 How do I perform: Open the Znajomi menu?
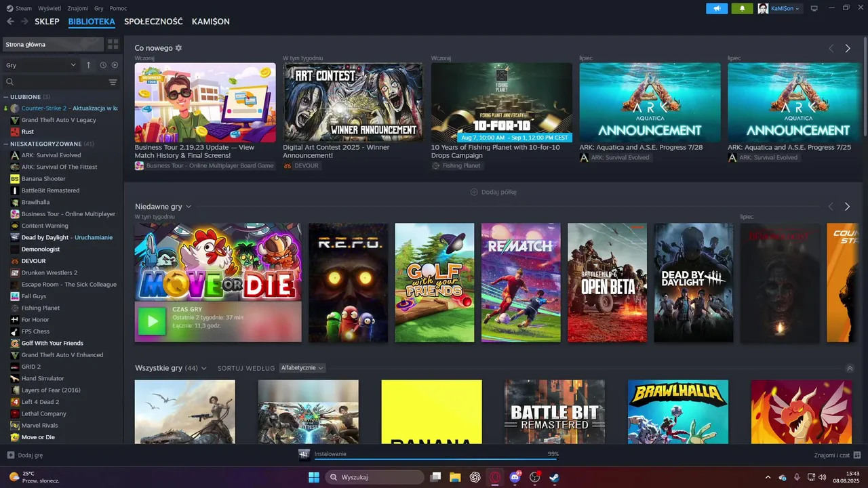[x=78, y=8]
